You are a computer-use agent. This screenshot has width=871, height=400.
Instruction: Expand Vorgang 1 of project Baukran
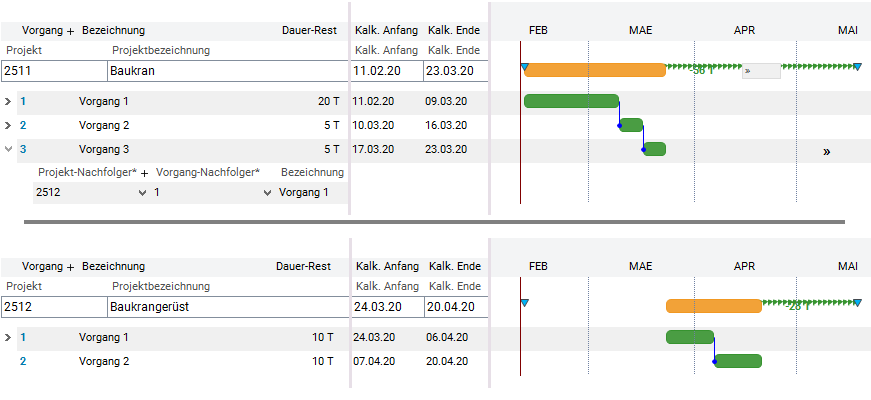click(8, 102)
